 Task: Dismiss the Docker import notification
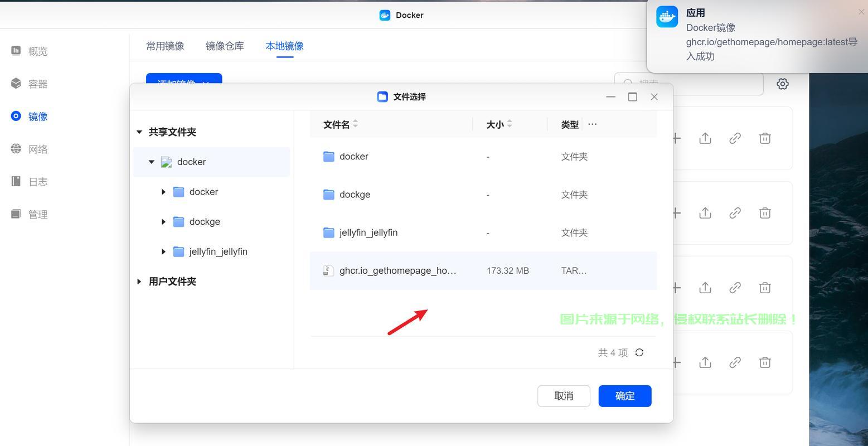pyautogui.click(x=861, y=12)
